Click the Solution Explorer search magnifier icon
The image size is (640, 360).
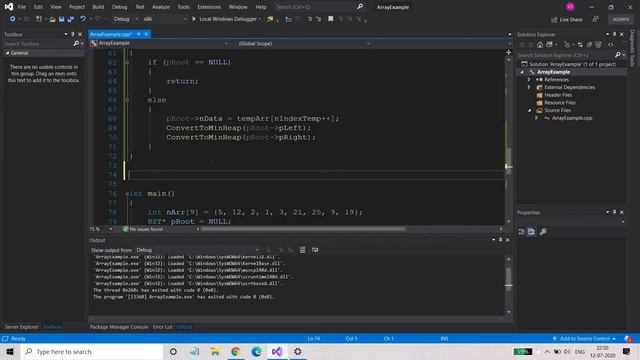(x=618, y=55)
